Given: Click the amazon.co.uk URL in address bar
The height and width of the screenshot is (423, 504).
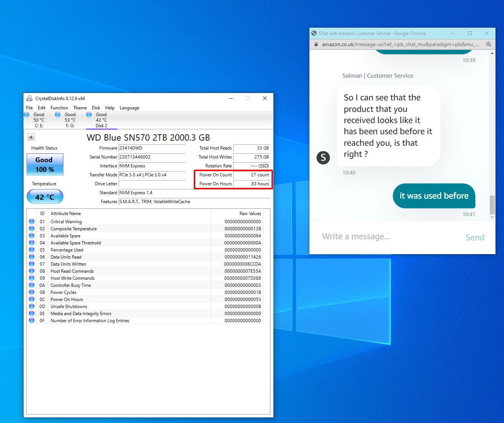Looking at the screenshot, I should 401,44.
